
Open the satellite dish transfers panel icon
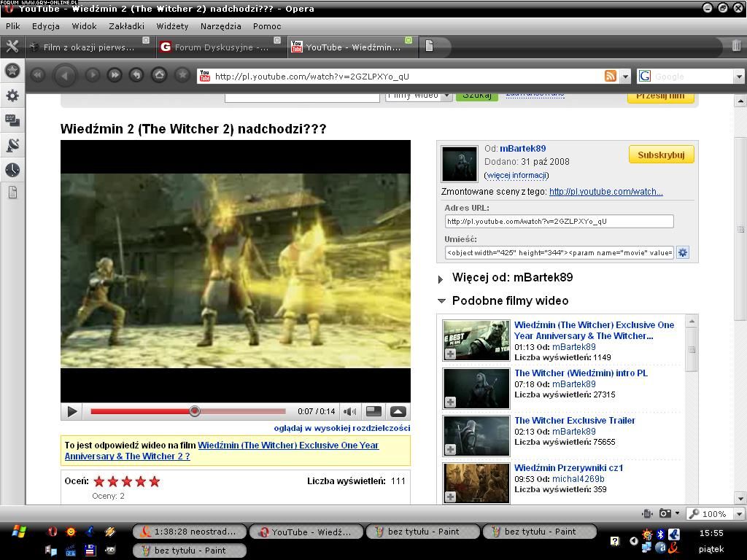12,145
